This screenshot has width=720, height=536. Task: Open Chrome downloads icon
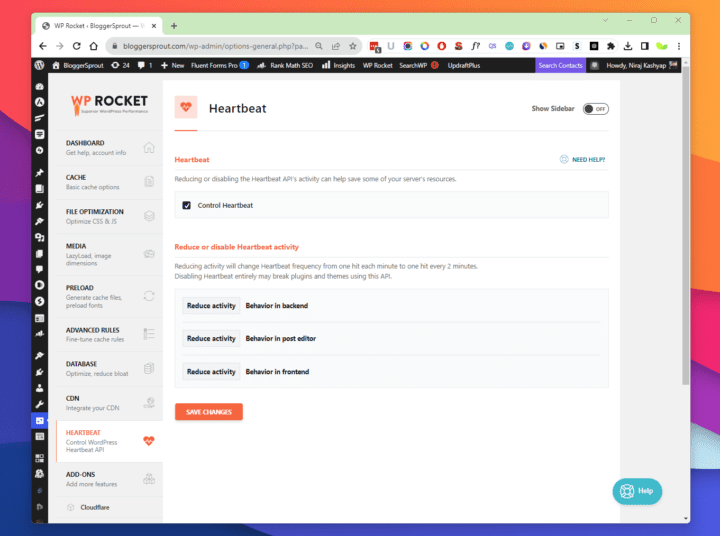[628, 46]
